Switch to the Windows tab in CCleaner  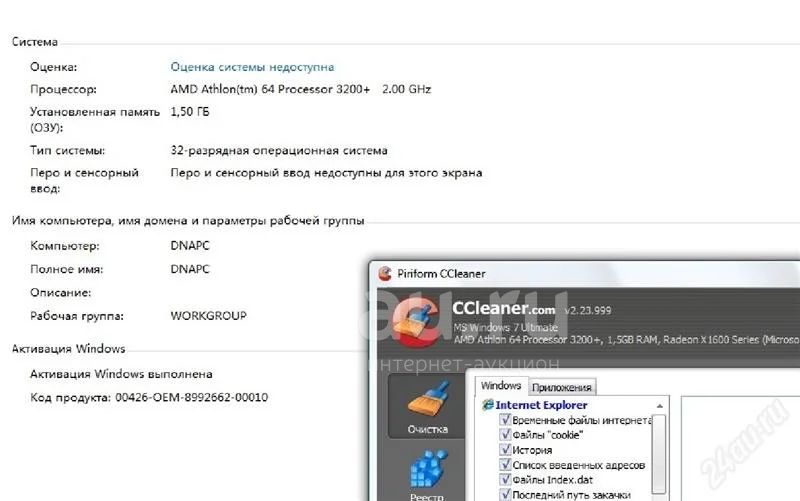501,386
